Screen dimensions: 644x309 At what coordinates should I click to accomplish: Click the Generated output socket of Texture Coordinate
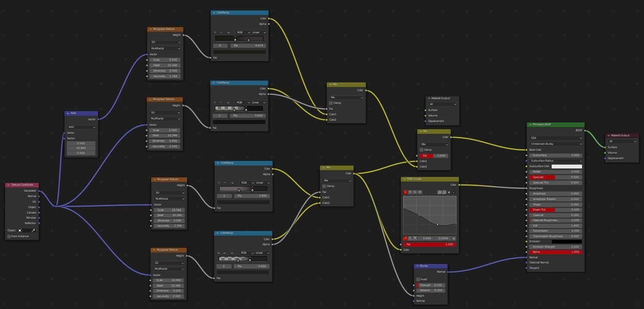pyautogui.click(x=39, y=191)
